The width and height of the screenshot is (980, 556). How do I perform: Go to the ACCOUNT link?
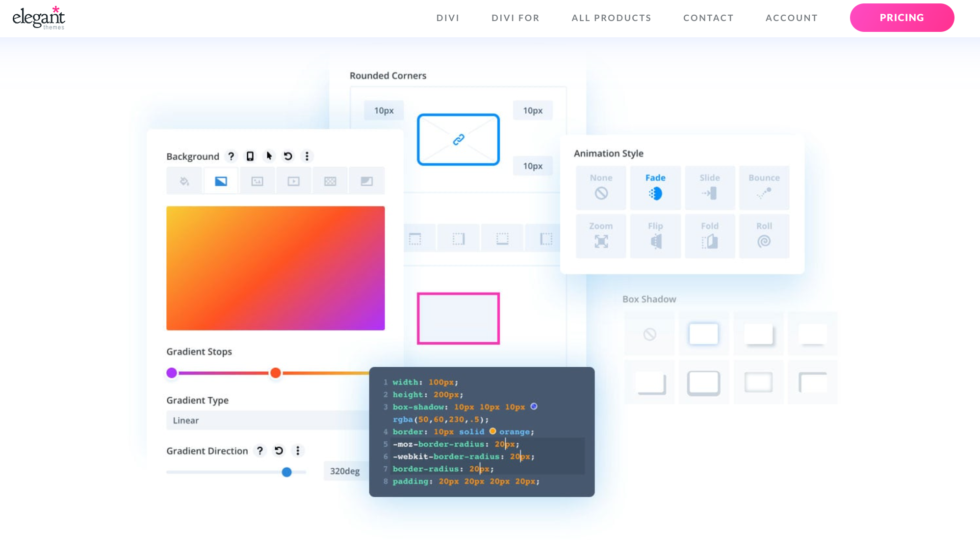(791, 18)
